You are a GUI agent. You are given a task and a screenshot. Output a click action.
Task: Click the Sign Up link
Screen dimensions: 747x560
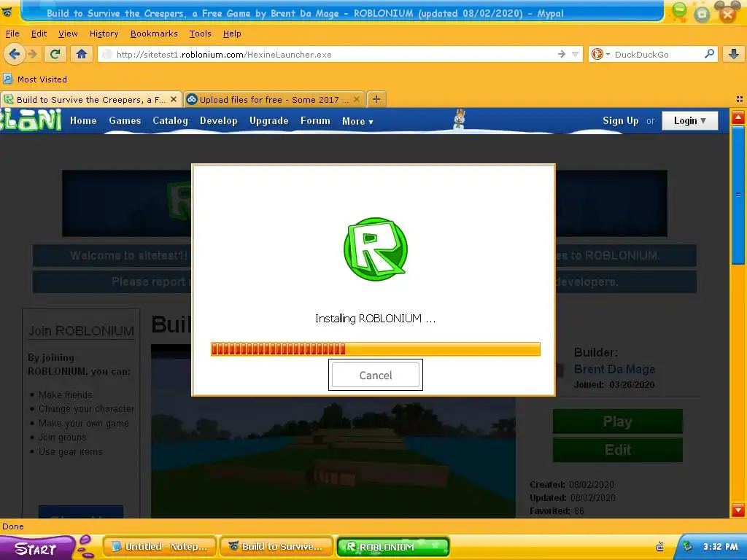[x=620, y=120]
